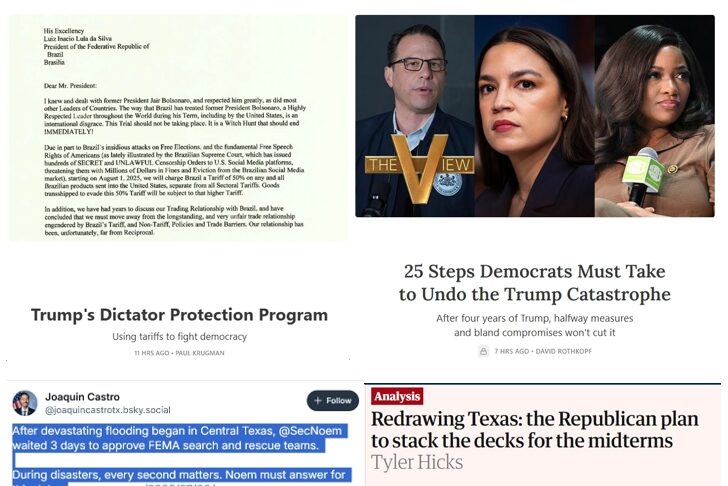Click the Joaquin Castro display name

tap(82, 397)
